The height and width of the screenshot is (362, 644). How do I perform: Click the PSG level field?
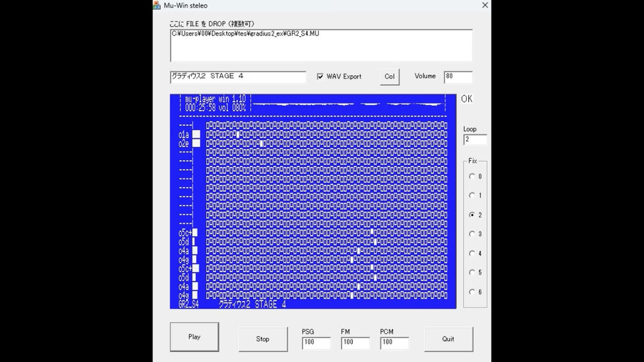316,343
